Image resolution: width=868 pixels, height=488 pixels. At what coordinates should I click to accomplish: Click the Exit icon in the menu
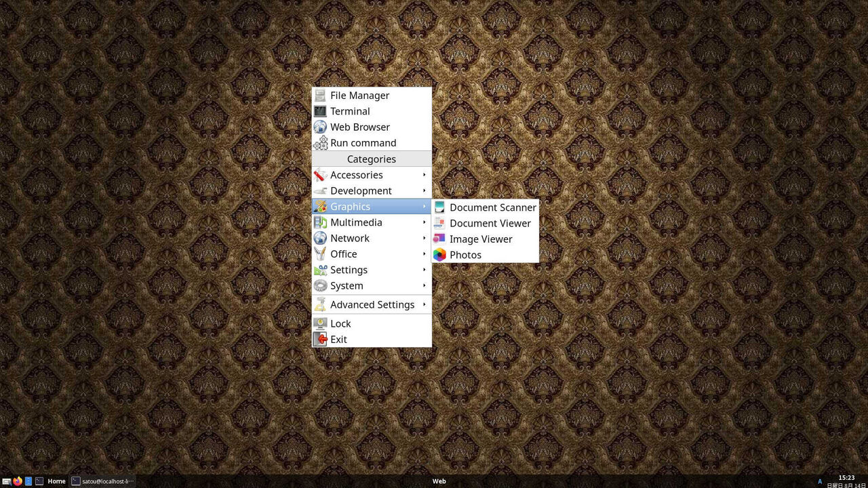pos(320,339)
